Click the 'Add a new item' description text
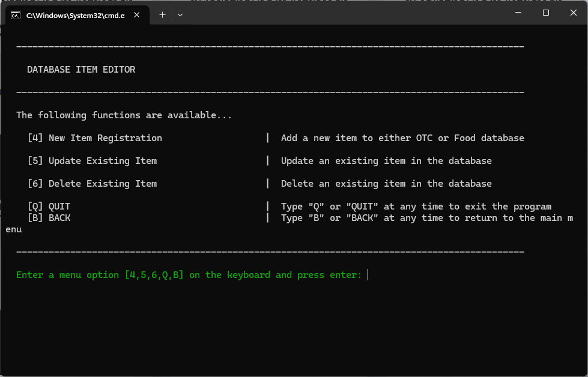588x377 pixels. (402, 138)
